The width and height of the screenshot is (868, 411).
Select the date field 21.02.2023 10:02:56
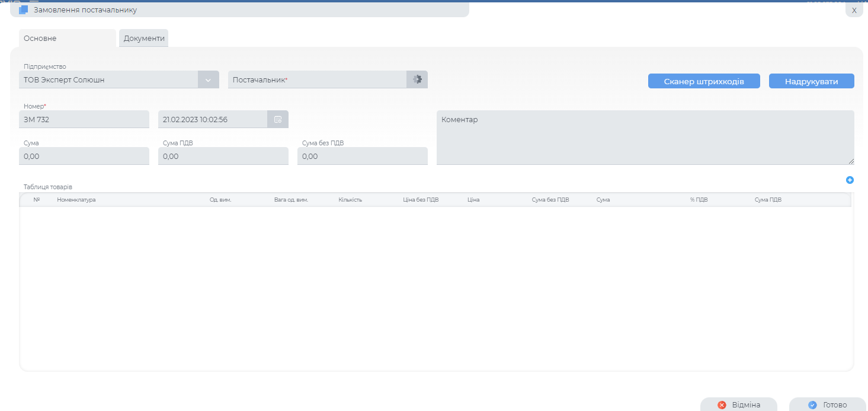click(213, 119)
